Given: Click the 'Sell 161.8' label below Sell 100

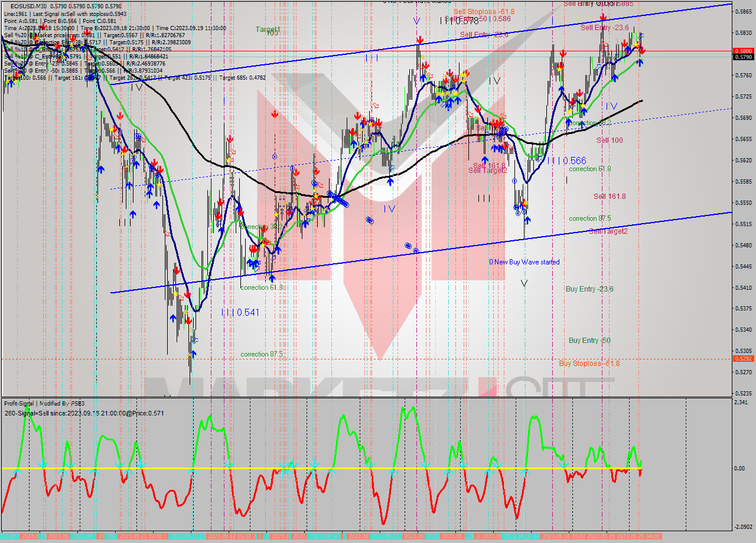Looking at the screenshot, I should tap(610, 197).
